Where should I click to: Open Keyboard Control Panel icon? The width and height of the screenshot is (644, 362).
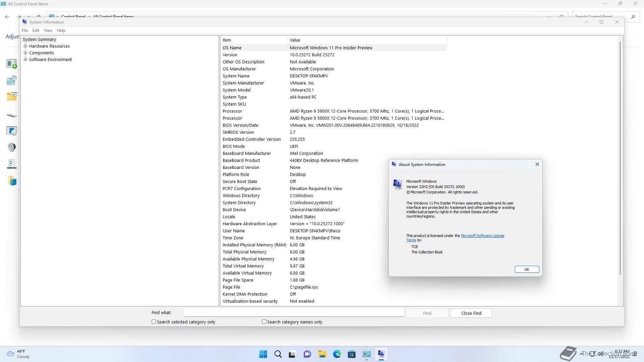[12, 116]
